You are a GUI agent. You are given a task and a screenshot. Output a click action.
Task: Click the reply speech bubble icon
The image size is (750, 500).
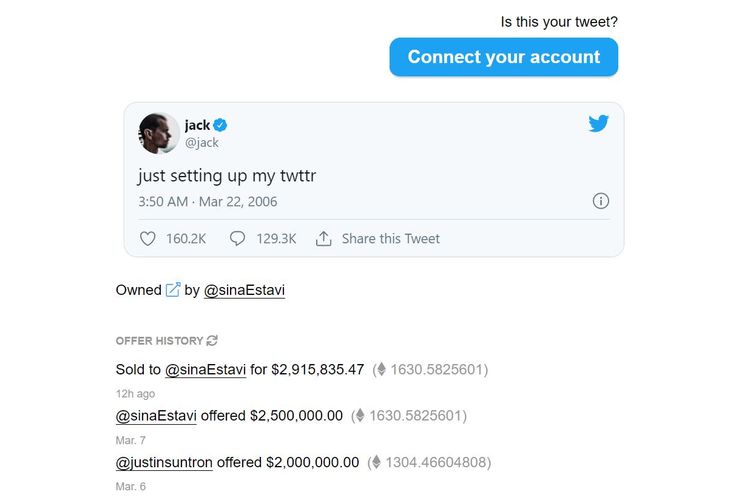coord(237,239)
